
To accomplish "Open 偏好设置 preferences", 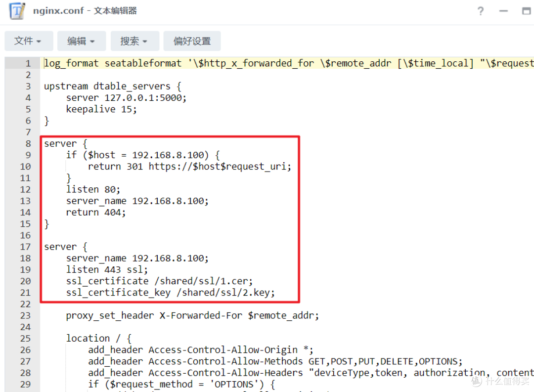I will coord(192,41).
